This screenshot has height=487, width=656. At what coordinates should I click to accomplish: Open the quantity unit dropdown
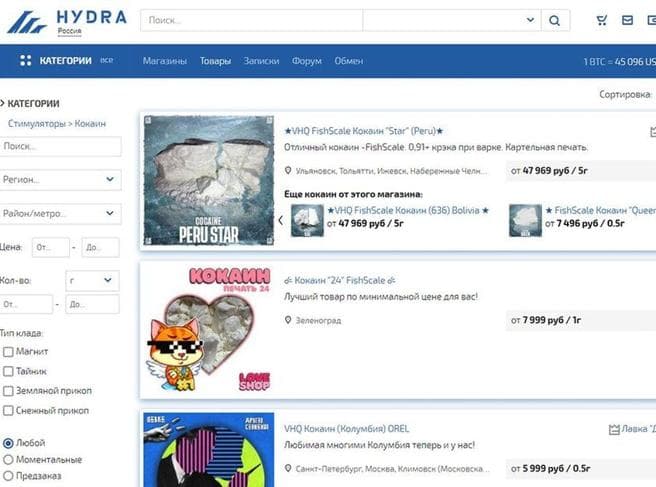point(92,280)
